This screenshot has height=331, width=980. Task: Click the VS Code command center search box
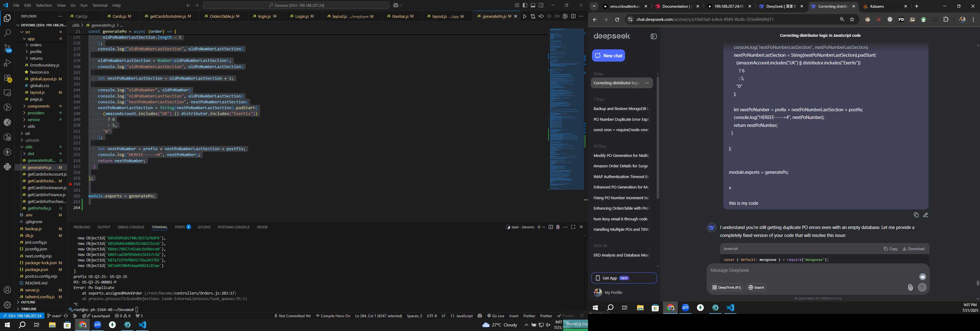coord(296,5)
